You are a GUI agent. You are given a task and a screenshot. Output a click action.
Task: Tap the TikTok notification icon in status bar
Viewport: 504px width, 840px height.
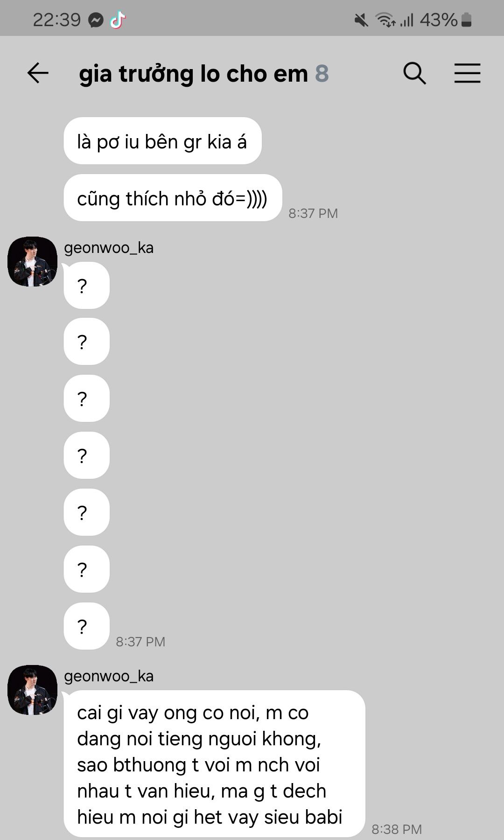point(118,20)
